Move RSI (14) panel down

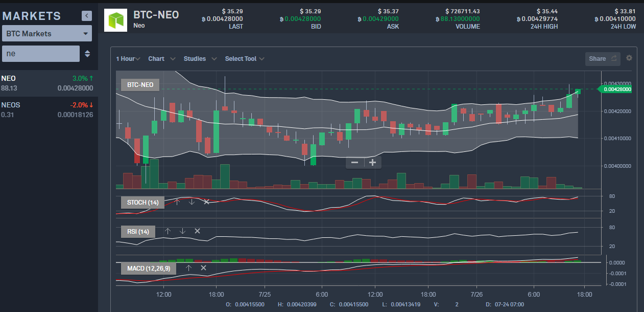pos(182,231)
